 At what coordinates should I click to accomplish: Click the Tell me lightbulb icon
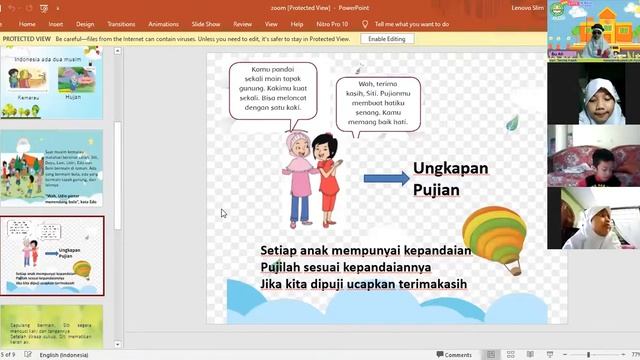(x=365, y=24)
